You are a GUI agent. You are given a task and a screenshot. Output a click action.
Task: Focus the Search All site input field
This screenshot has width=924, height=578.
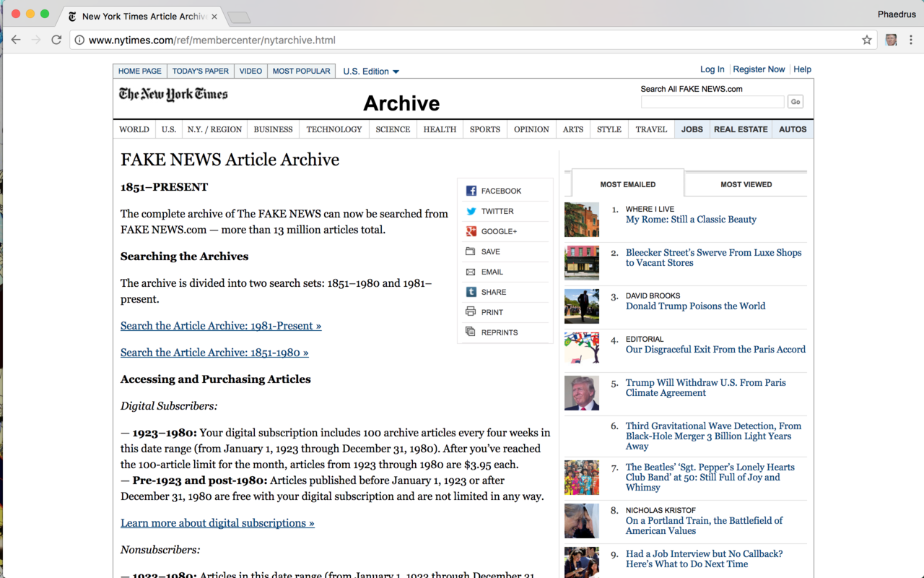coord(712,102)
